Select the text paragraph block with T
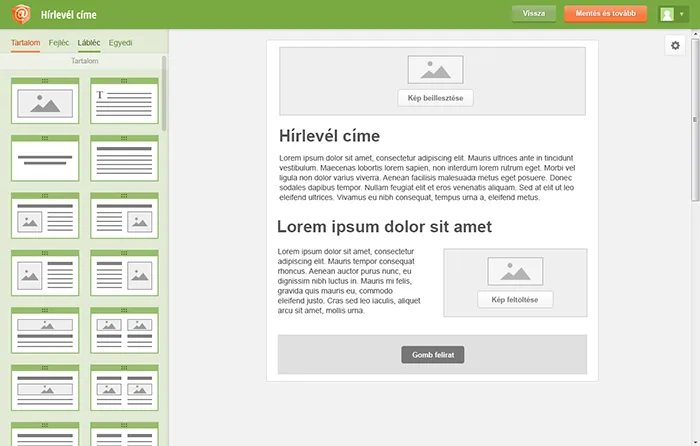Screen dimensions: 700x446 124,101
